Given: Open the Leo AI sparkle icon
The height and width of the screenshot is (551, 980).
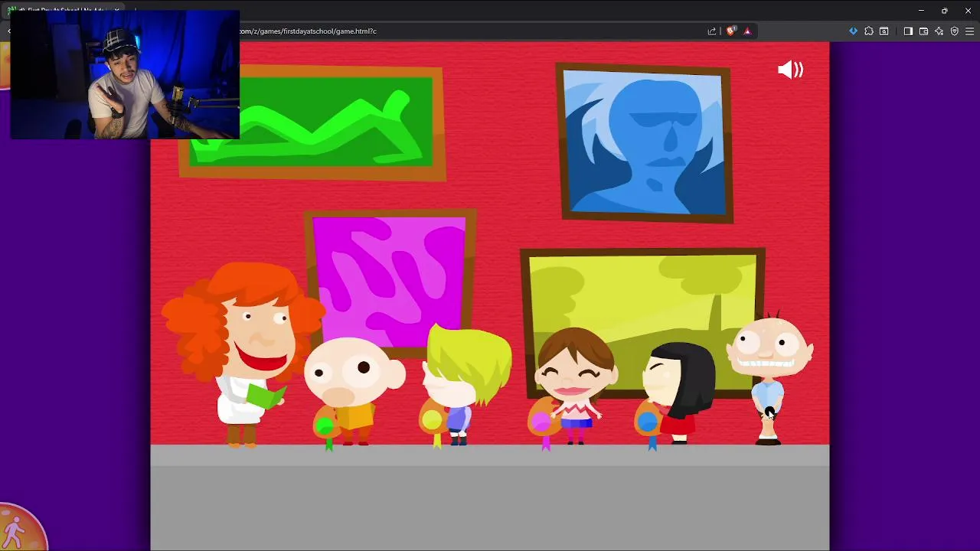Looking at the screenshot, I should [x=939, y=31].
